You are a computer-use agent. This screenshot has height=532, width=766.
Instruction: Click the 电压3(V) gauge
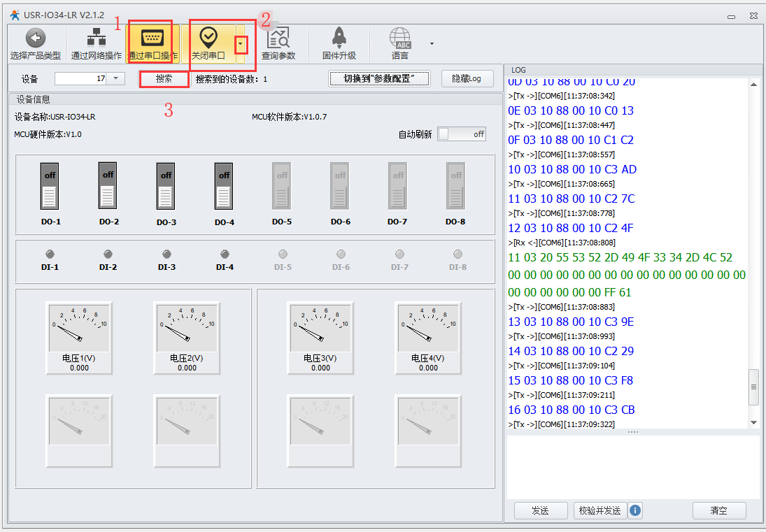click(320, 338)
